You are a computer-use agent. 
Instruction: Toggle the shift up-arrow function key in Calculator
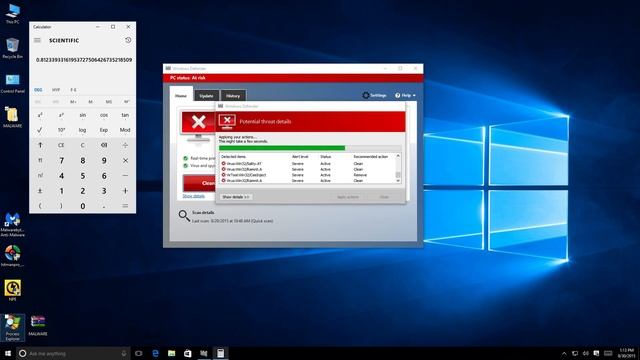tap(40, 145)
